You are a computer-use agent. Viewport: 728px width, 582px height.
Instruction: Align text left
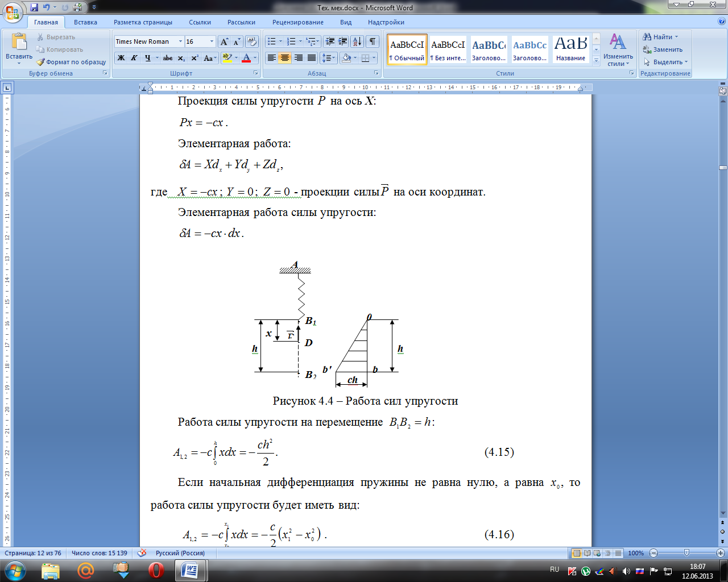272,58
